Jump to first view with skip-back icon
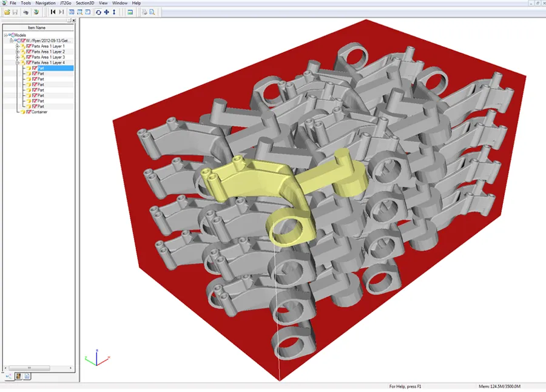The height and width of the screenshot is (392, 546). point(53,12)
